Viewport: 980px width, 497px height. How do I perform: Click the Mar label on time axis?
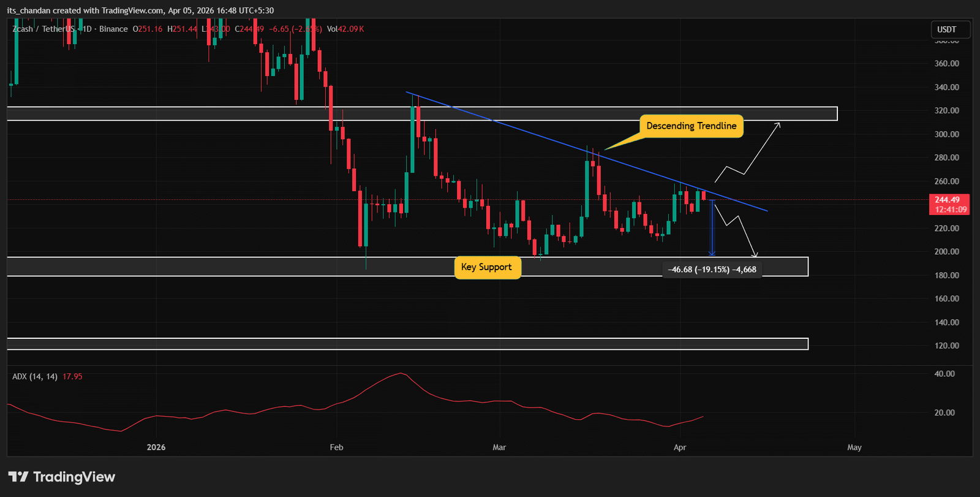click(499, 447)
